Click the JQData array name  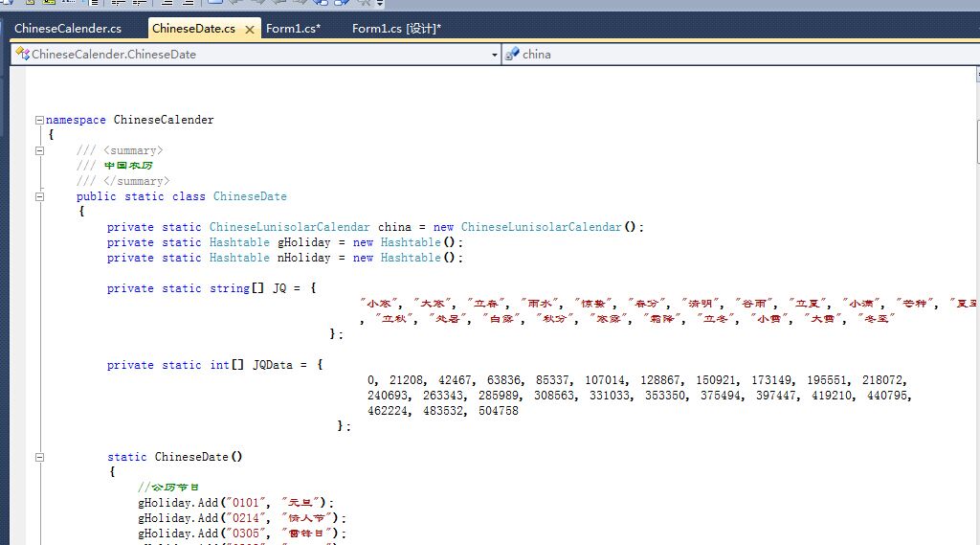coord(273,365)
